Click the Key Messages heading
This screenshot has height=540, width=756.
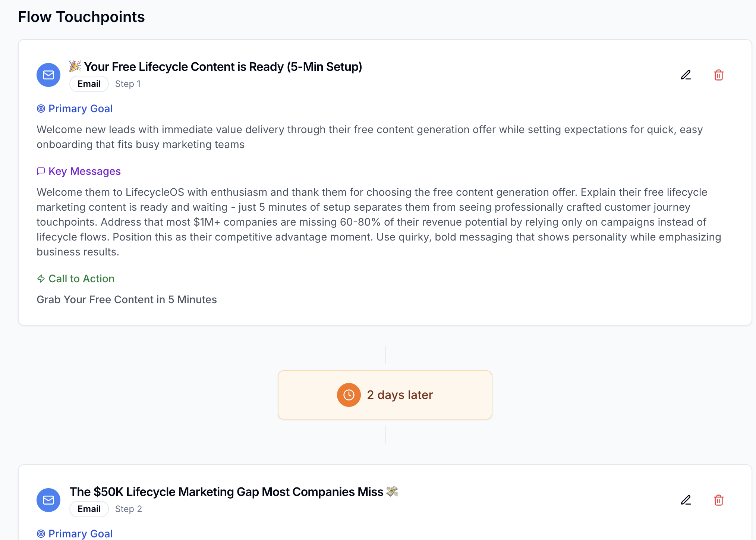click(x=85, y=171)
